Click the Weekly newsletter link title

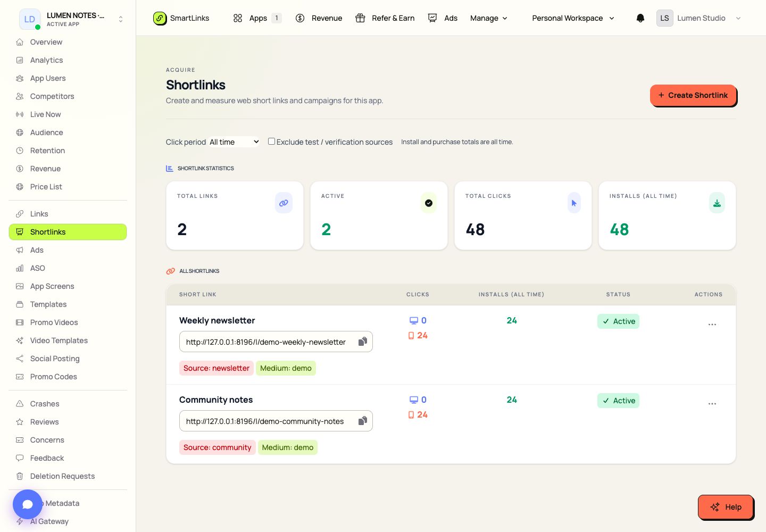pos(217,320)
